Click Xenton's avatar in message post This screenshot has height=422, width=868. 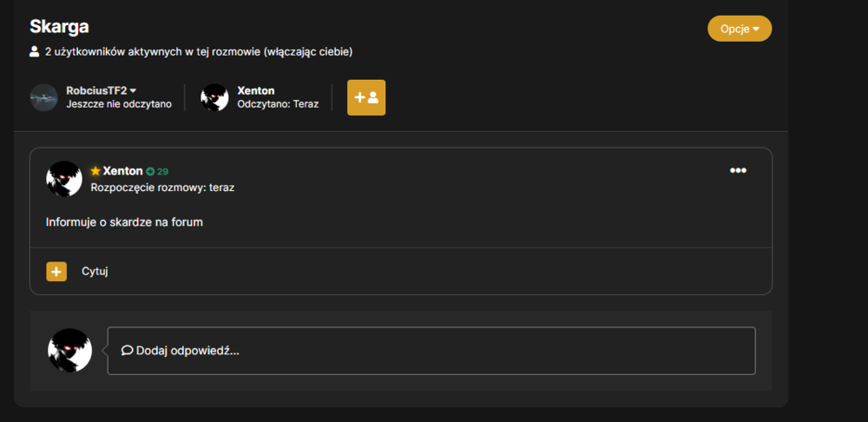(x=64, y=179)
